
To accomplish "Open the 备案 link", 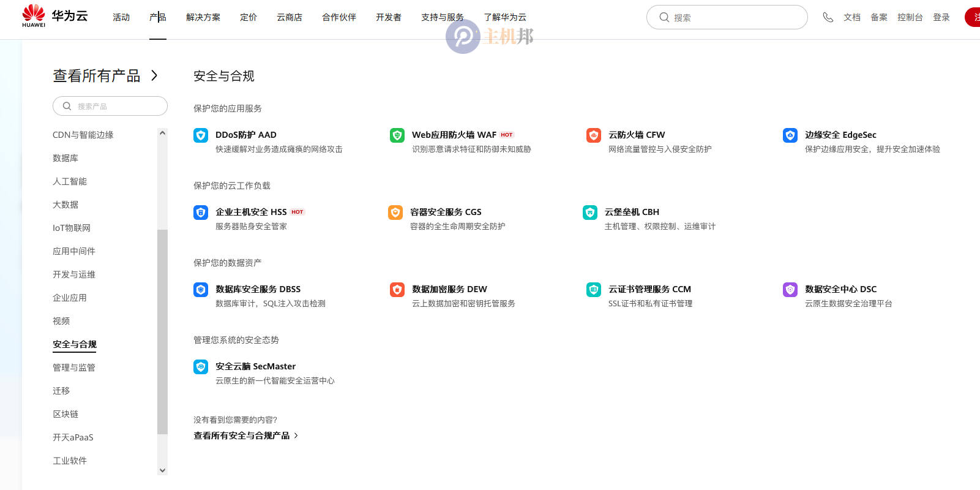I will point(879,17).
